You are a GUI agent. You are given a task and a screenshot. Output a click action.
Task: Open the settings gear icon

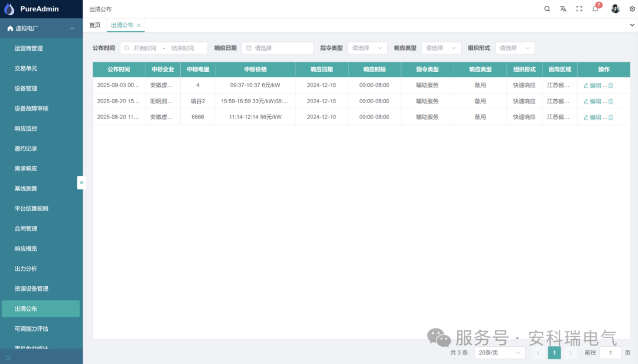coord(632,9)
